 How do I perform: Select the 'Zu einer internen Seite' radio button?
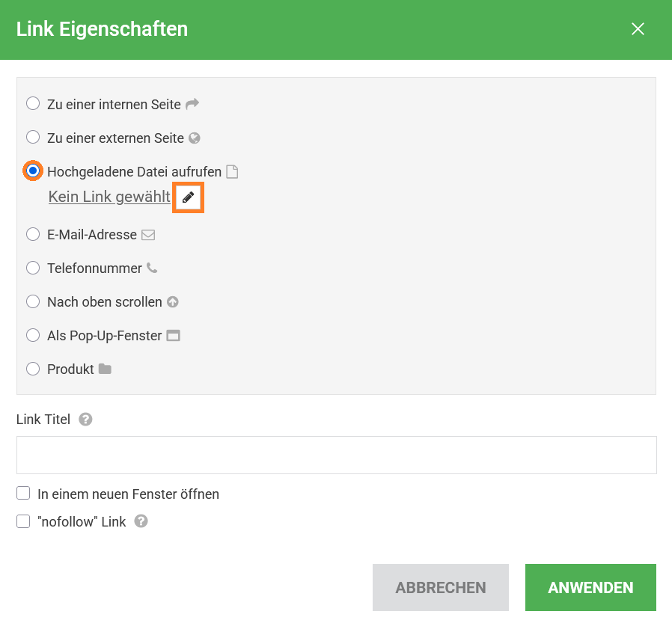click(33, 104)
